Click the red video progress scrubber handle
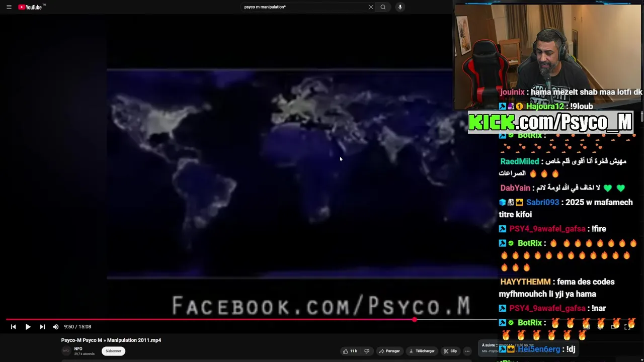644x362 pixels. point(415,320)
